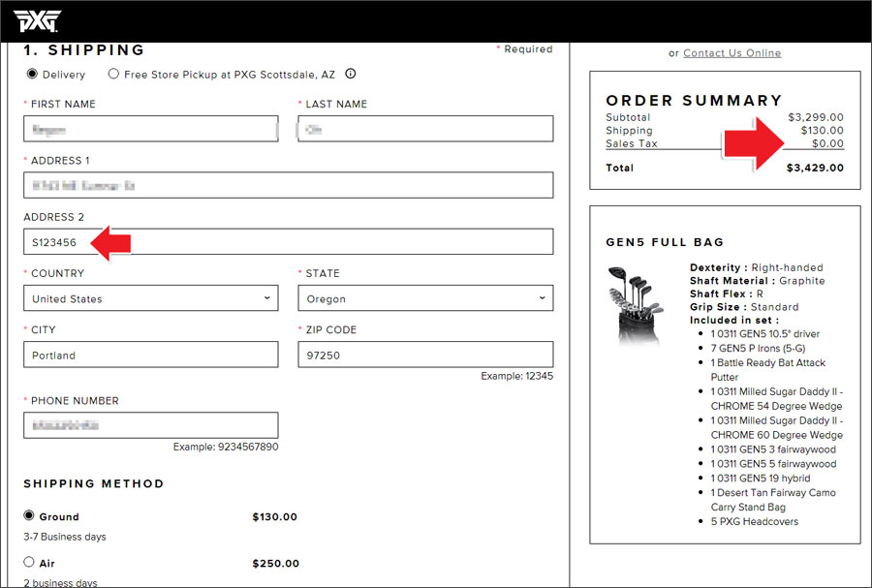Click the Last Name input field
The image size is (872, 588).
[425, 129]
